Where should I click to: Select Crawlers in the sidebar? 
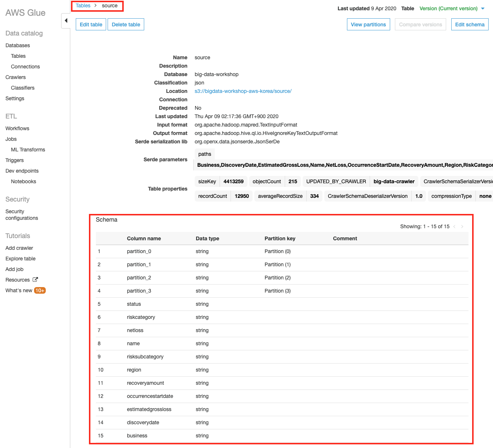[15, 77]
